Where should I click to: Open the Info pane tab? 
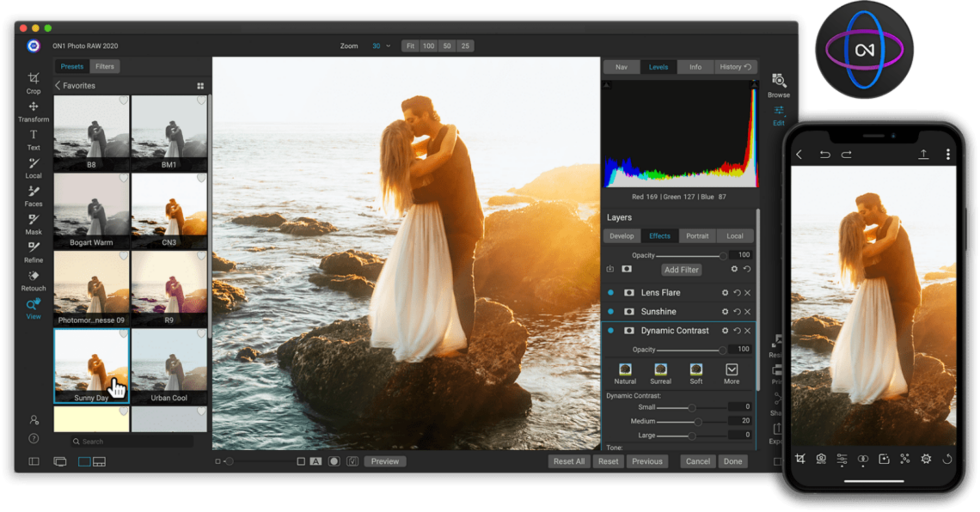695,67
